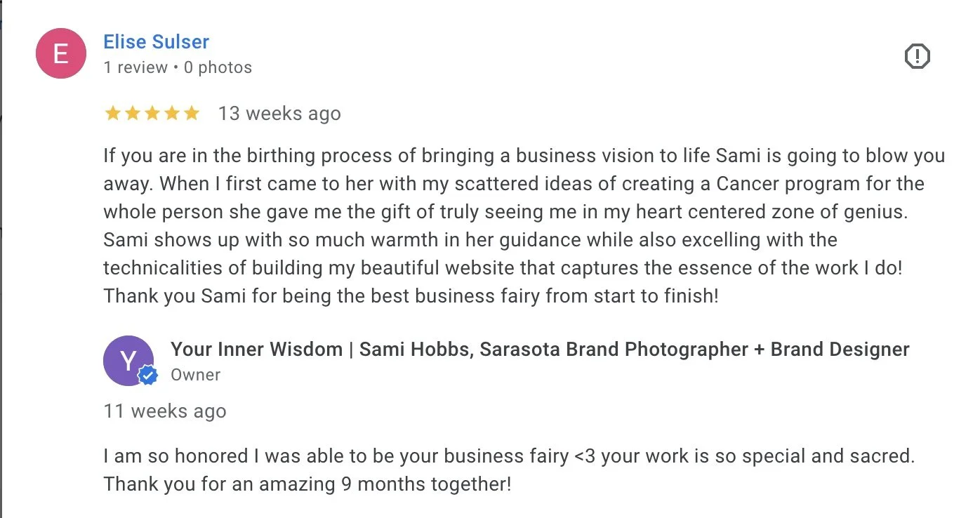The width and height of the screenshot is (980, 518).
Task: Click the second gold rating star
Action: [133, 113]
